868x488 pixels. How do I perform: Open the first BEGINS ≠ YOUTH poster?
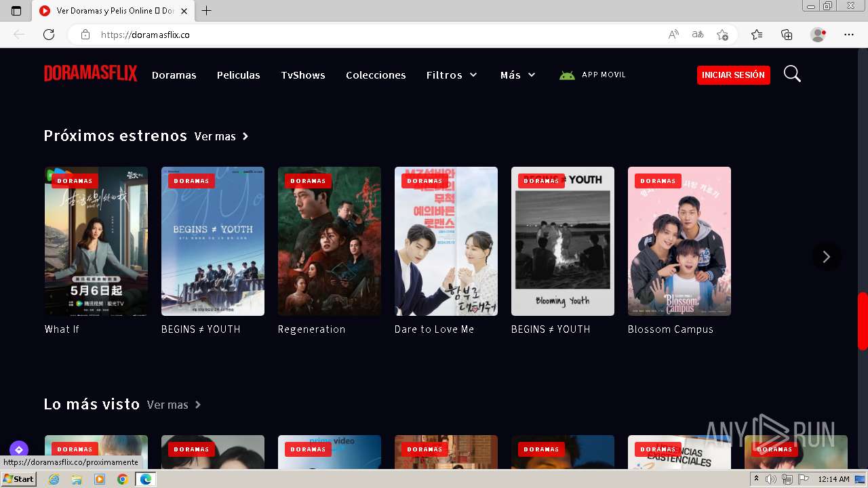coord(213,241)
